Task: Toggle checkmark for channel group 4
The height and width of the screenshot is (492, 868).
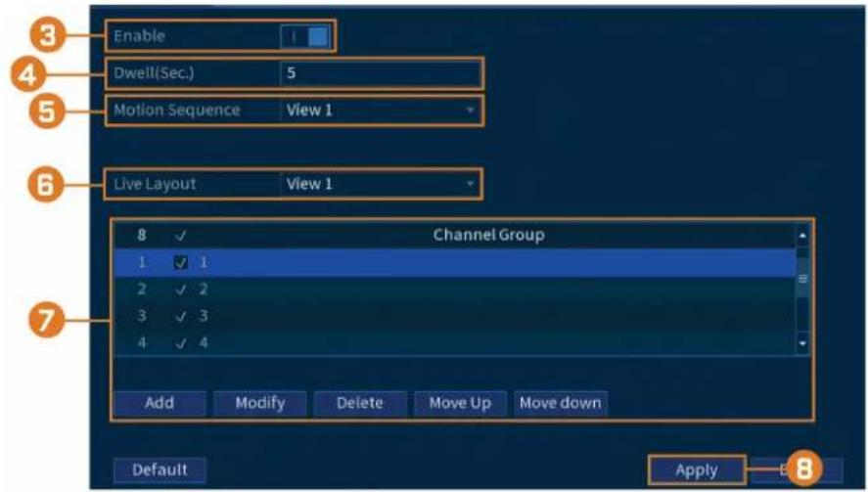Action: click(x=180, y=343)
